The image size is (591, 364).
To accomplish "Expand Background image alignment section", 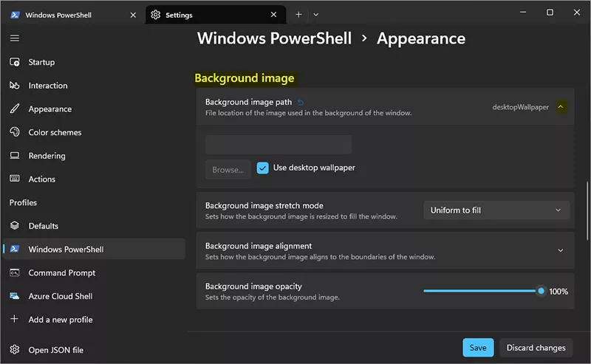I will coord(561,251).
